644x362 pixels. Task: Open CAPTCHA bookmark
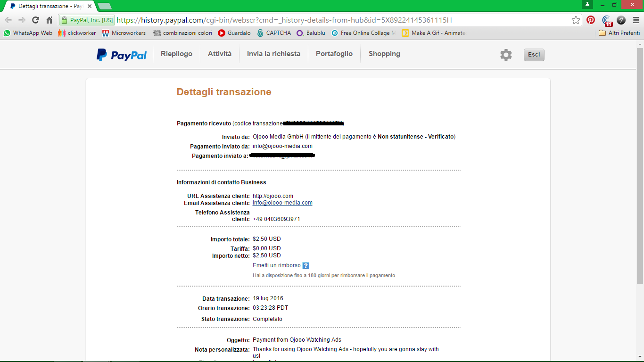[274, 33]
